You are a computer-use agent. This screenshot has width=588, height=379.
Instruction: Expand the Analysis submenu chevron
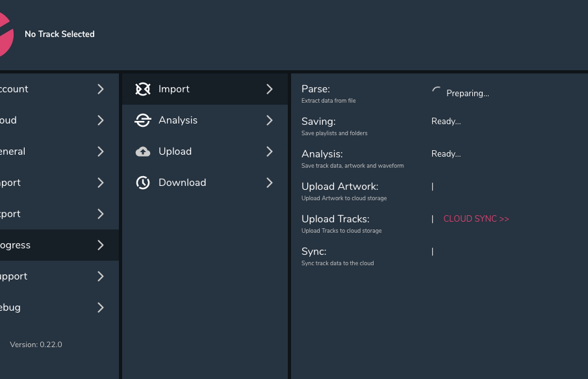[x=270, y=120]
